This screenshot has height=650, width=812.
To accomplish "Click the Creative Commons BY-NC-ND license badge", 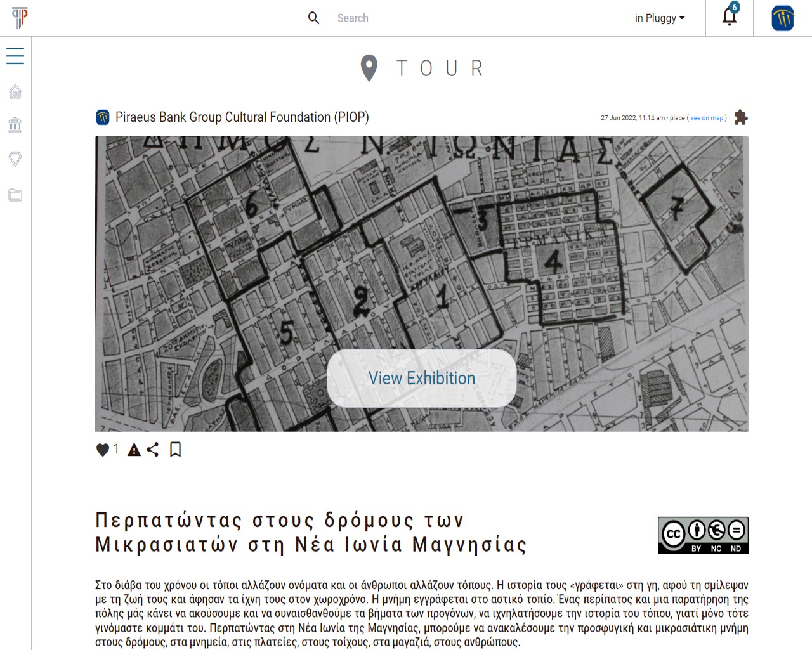I will [x=703, y=535].
